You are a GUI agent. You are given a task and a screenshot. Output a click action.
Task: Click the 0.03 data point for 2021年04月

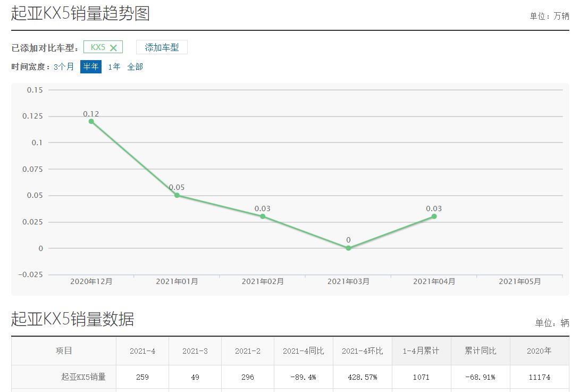[x=434, y=216]
